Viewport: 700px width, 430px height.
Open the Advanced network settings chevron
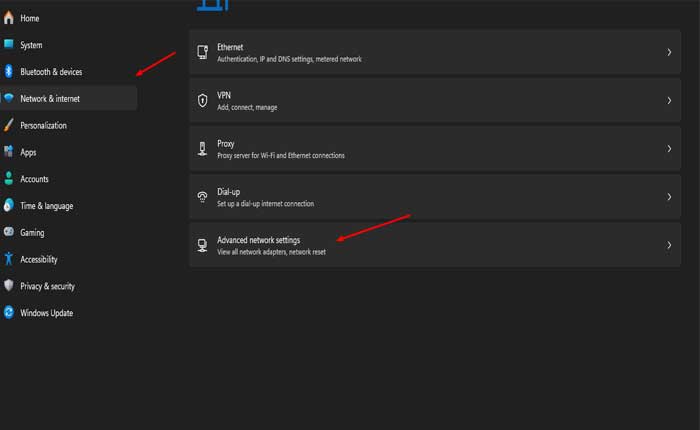click(x=669, y=245)
